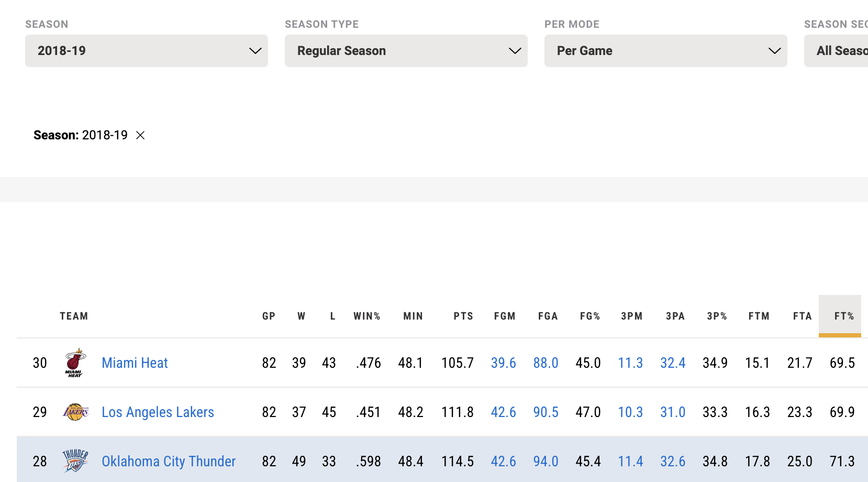The width and height of the screenshot is (868, 482).
Task: Remove the Season: 2018-19 filter
Action: click(140, 135)
